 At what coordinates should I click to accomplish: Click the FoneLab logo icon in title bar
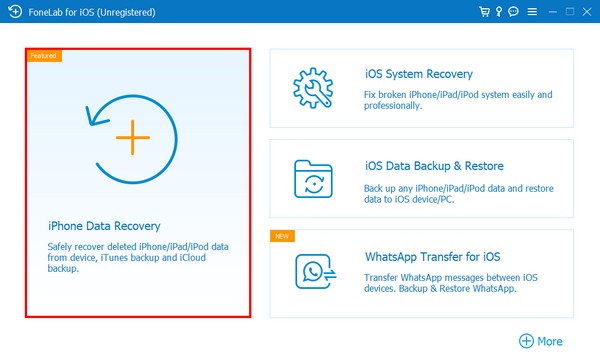15,11
